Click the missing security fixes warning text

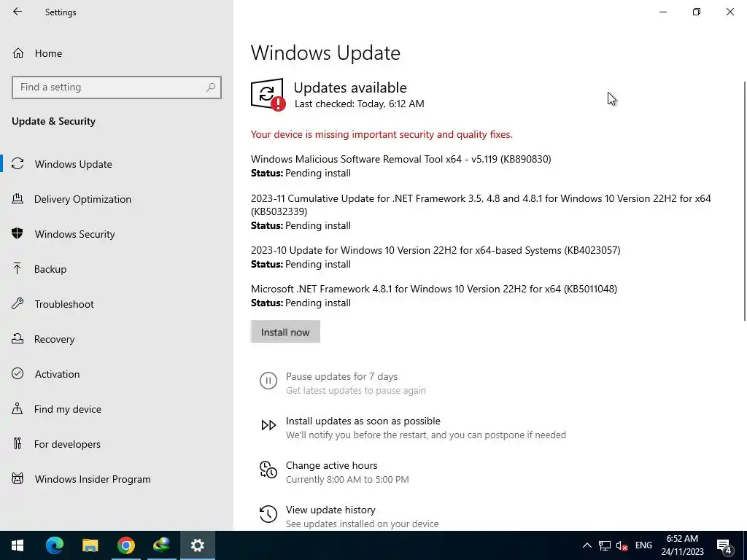(x=381, y=134)
